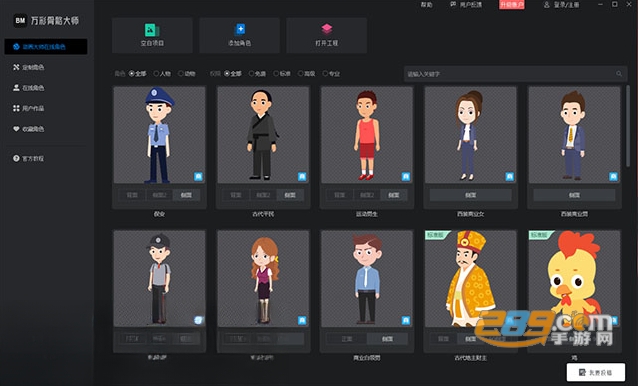The image size is (638, 386).
Task: Click blue badge on police character thumbnail
Action: coord(198,177)
